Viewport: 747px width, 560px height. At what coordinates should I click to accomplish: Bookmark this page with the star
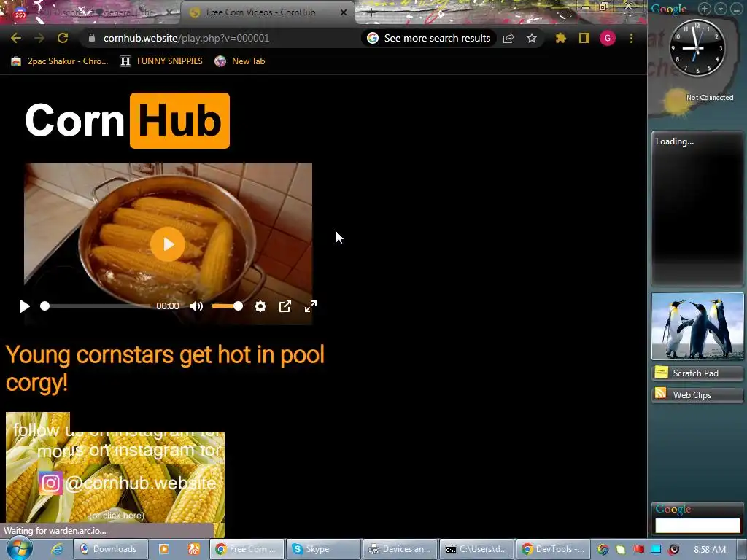click(x=532, y=38)
